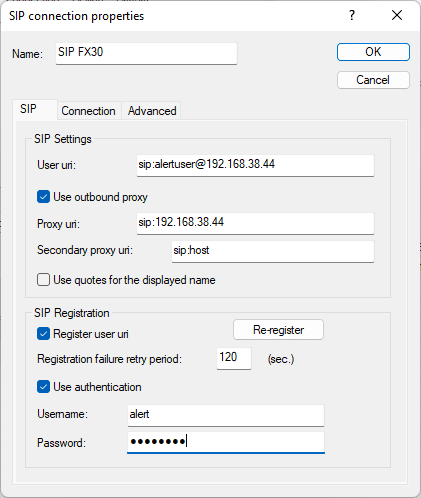Screen dimensions: 421x498
Task: Click the Use outbound proxy label text
Action: pyautogui.click(x=100, y=197)
